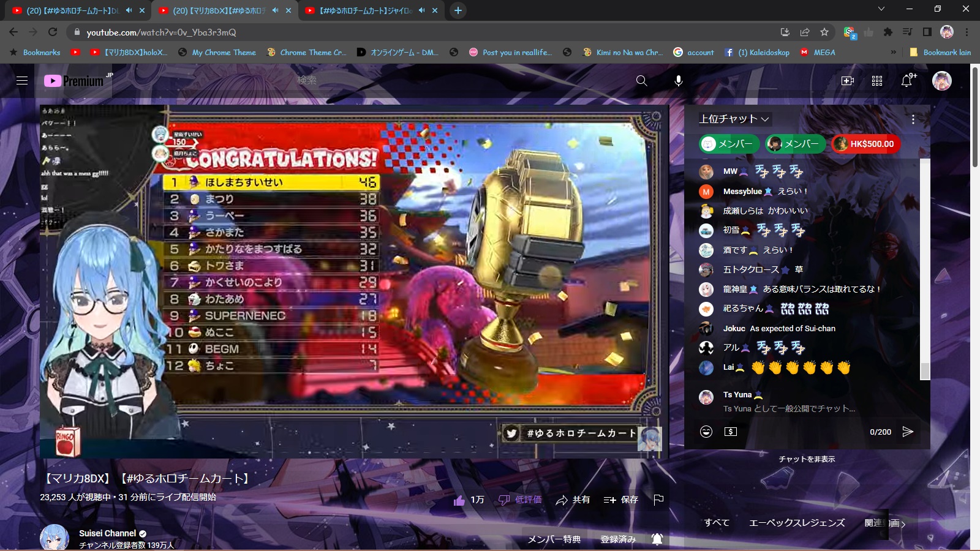980x551 pixels.
Task: Open My Chrome Theme bookmark
Action: click(217, 53)
